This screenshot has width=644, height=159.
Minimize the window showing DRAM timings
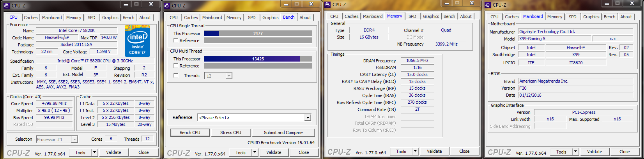click(446, 4)
